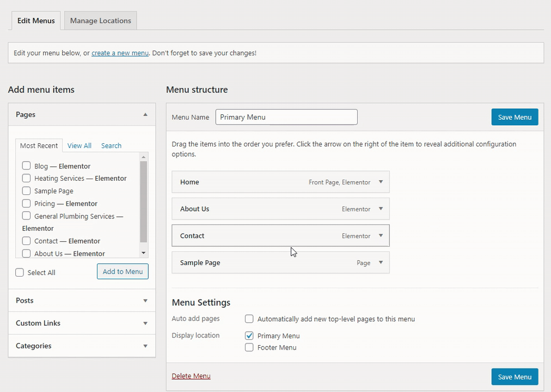551x392 pixels.
Task: Select the Sample Page checkbox in Pages
Action: click(x=26, y=191)
